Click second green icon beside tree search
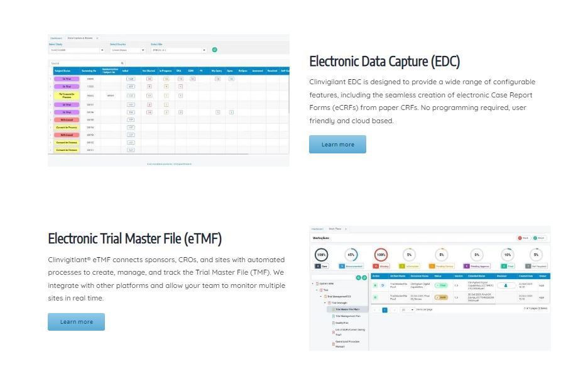The height and width of the screenshot is (386, 588). pos(364,278)
